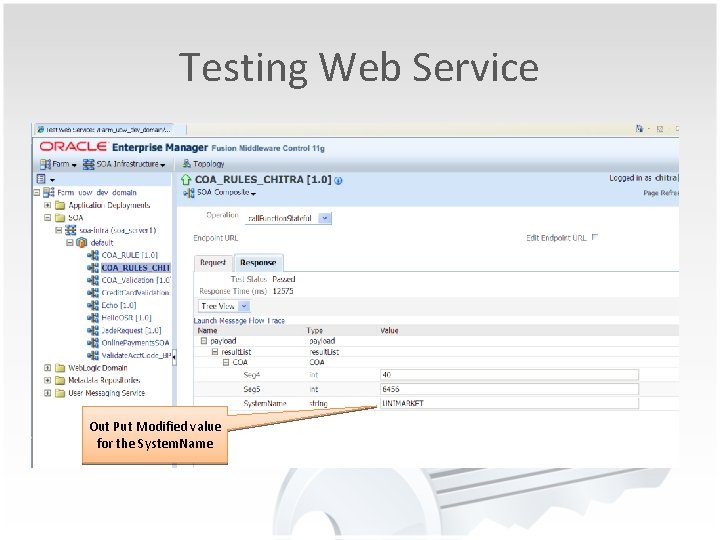Click the User Messaging Service folder icon

(60, 393)
